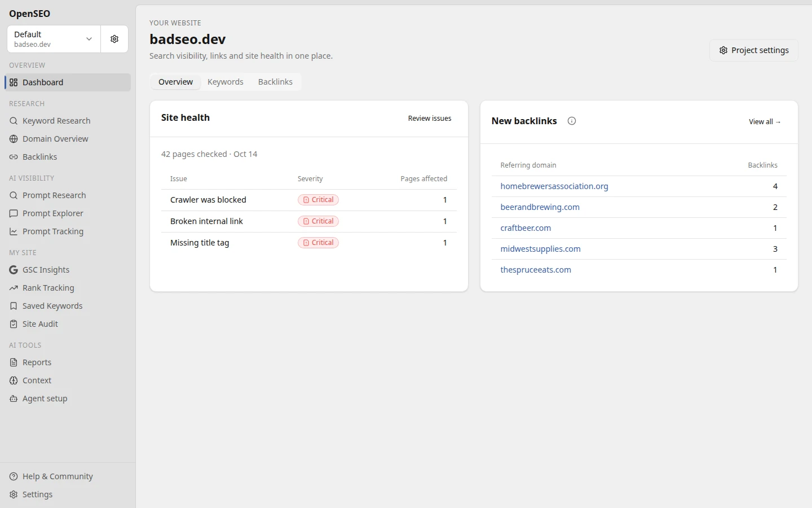
Task: Click the Referring domain column header
Action: coord(528,165)
